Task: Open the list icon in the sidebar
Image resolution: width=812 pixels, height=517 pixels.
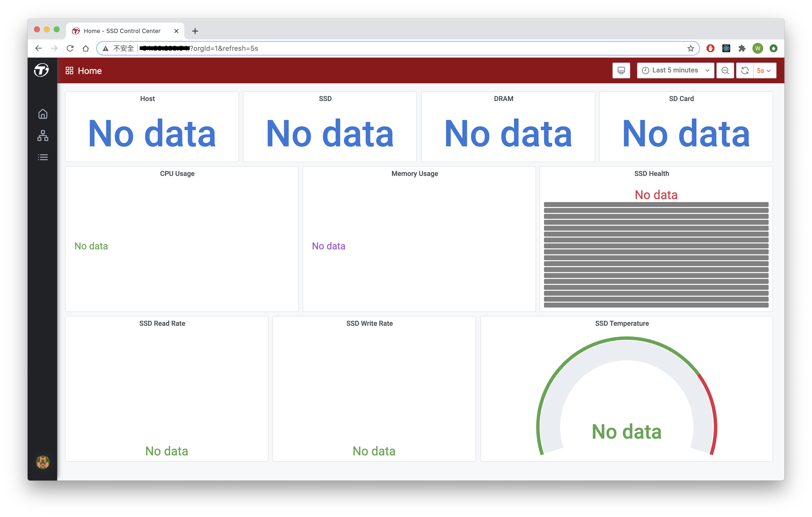Action: 43,157
